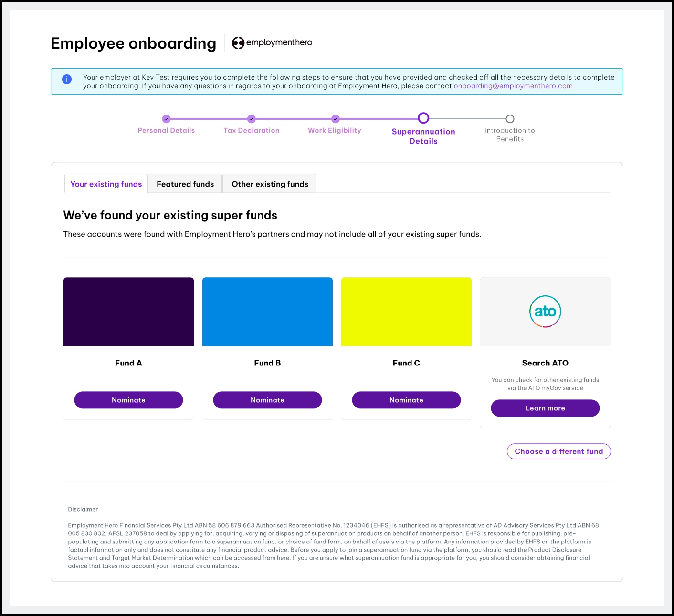Open the onboarding@employmenthero.com email link
The height and width of the screenshot is (616, 674).
pos(513,86)
